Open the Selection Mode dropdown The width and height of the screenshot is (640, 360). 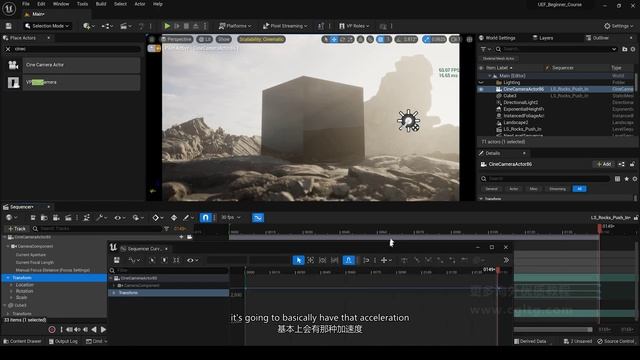tap(47, 26)
